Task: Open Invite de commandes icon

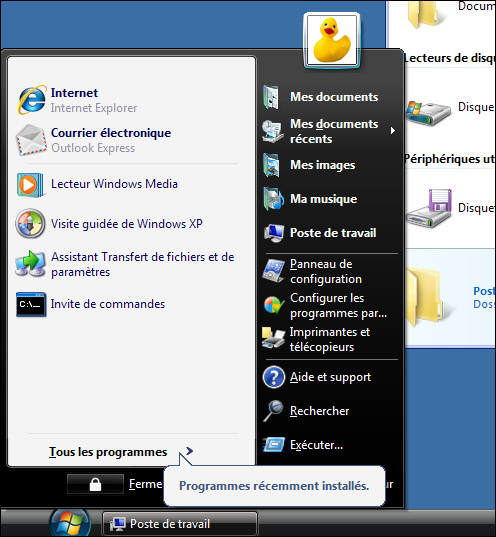Action: (31, 304)
